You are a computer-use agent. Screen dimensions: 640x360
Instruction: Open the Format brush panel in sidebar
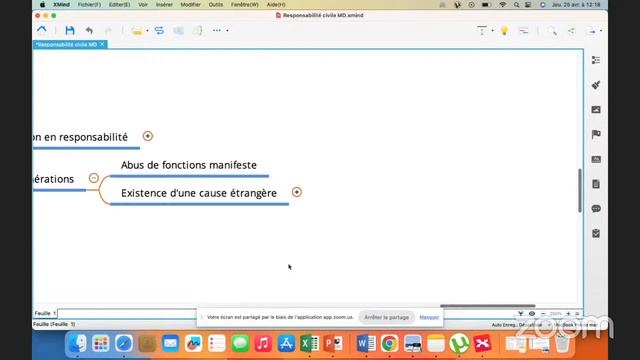tap(596, 85)
